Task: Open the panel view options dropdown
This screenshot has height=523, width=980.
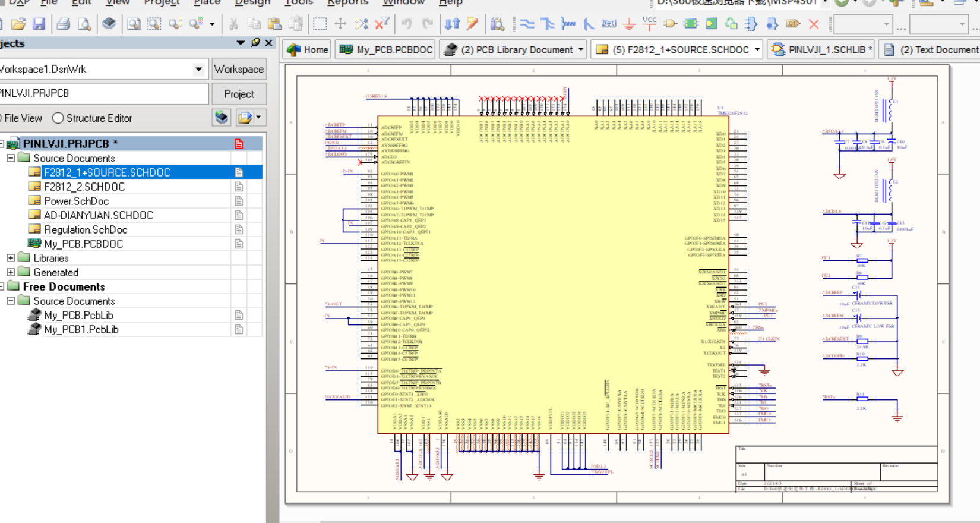Action: [x=258, y=118]
